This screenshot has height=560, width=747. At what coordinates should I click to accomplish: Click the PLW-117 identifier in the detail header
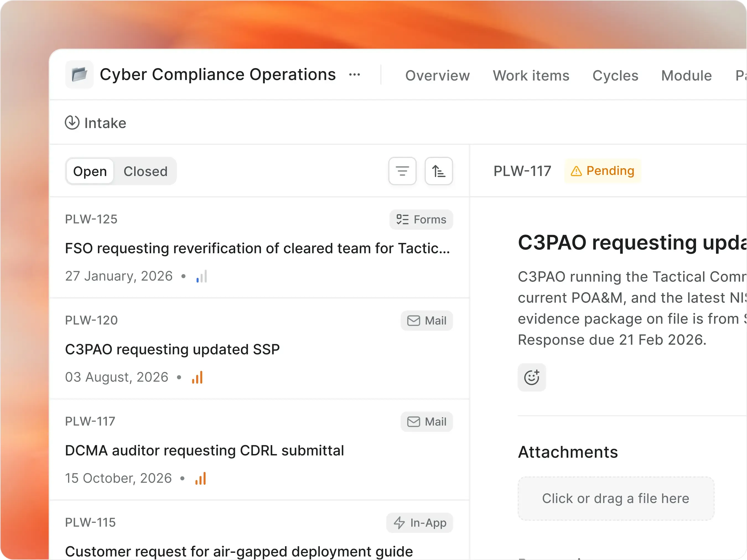point(522,171)
